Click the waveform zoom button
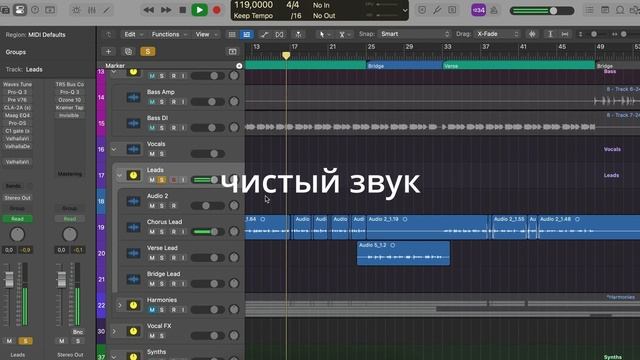The width and height of the screenshot is (640, 360). (x=532, y=34)
